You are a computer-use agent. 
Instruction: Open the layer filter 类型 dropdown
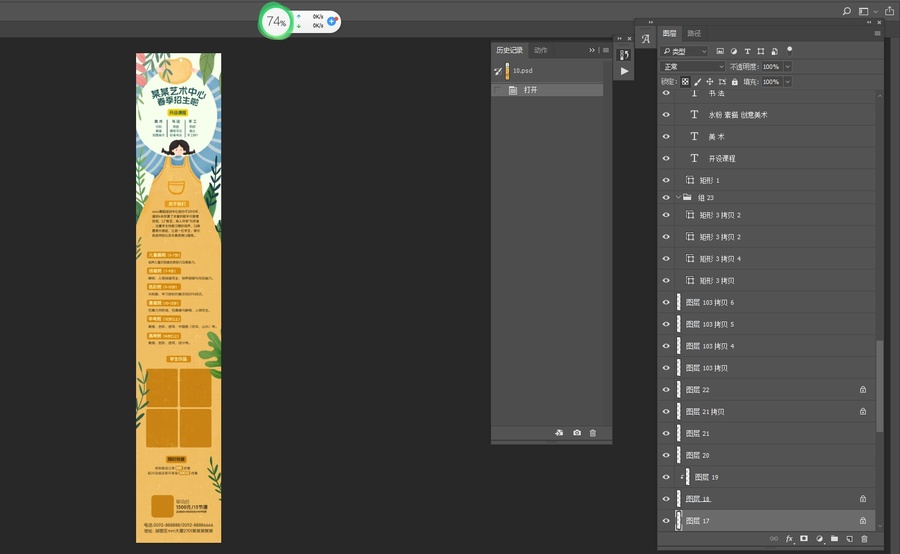pos(684,51)
